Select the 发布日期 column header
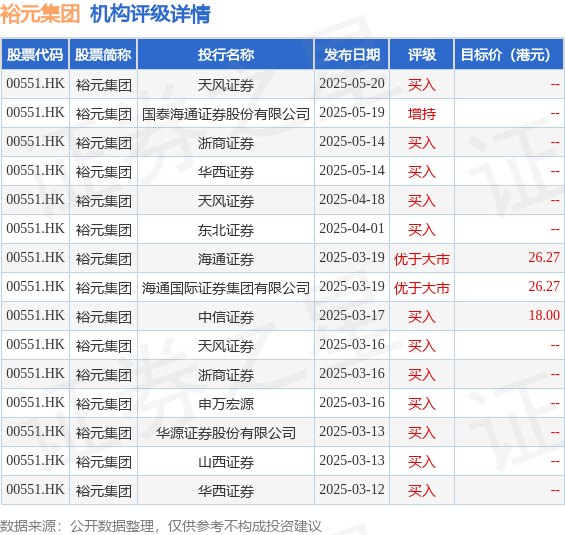Screen dimensions: 565x535 click(x=352, y=54)
